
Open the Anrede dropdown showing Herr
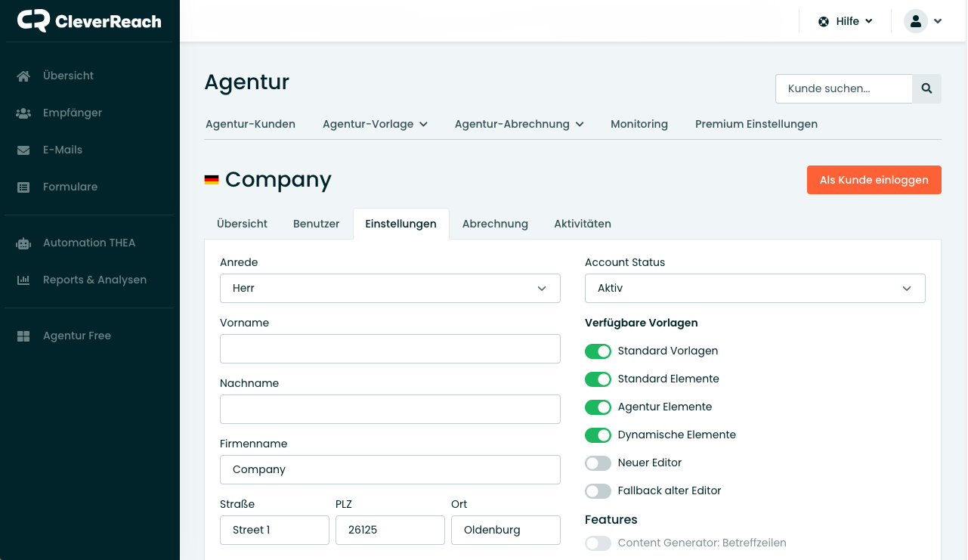pos(390,288)
